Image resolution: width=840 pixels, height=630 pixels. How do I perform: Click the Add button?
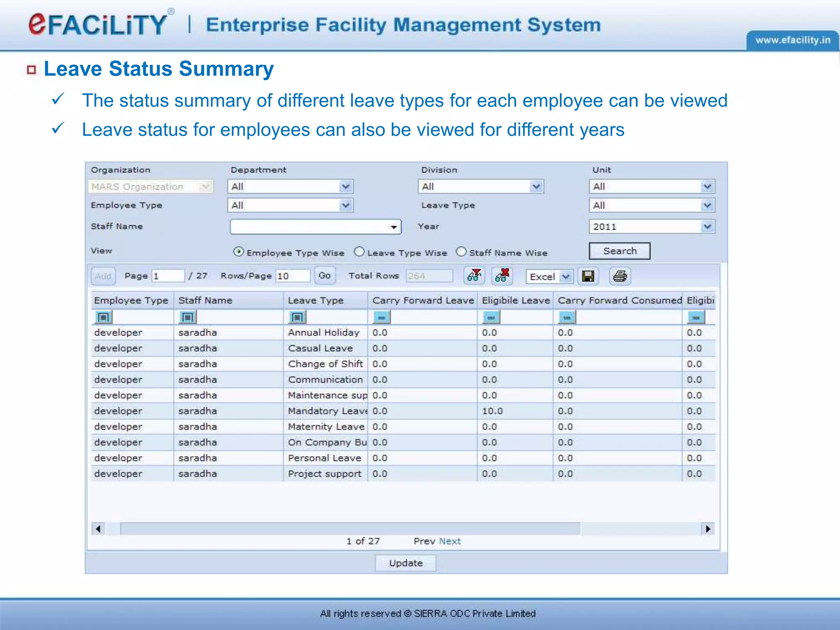(x=103, y=276)
